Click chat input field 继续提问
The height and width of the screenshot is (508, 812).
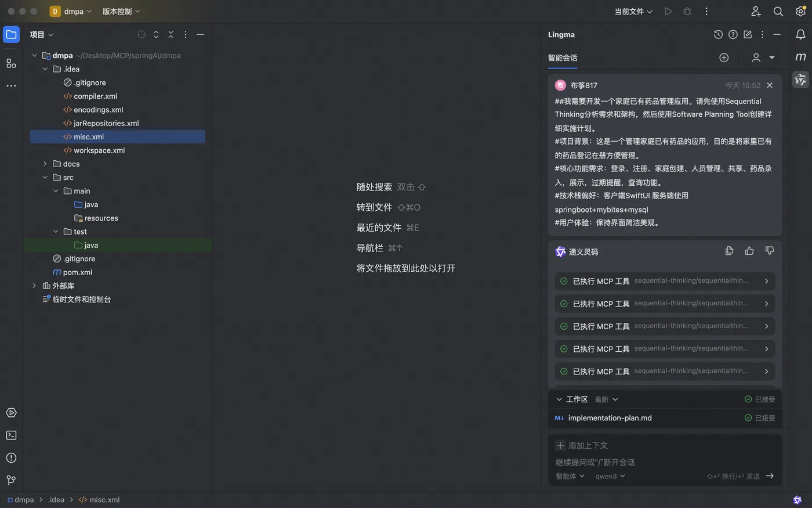coord(664,462)
